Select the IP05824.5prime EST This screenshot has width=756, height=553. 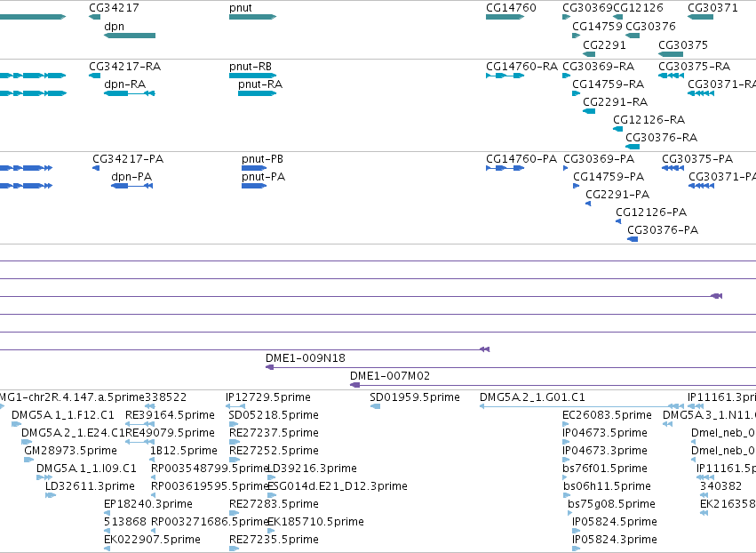coord(576,531)
